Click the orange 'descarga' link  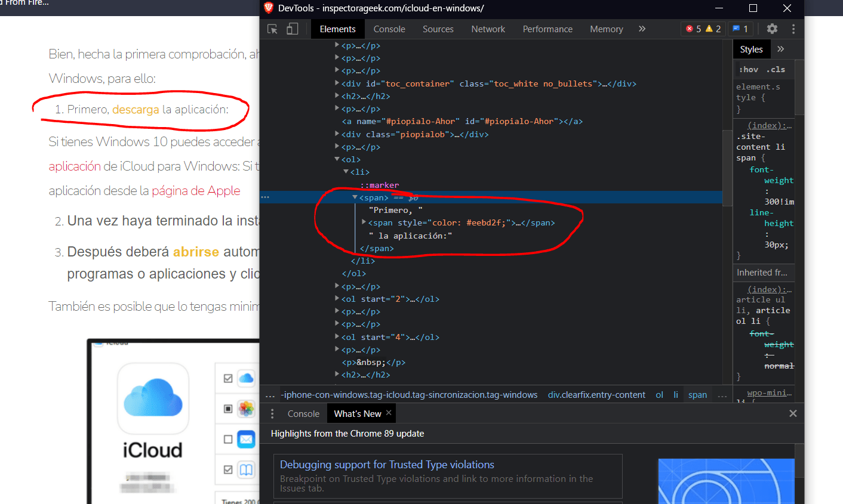[x=136, y=109]
